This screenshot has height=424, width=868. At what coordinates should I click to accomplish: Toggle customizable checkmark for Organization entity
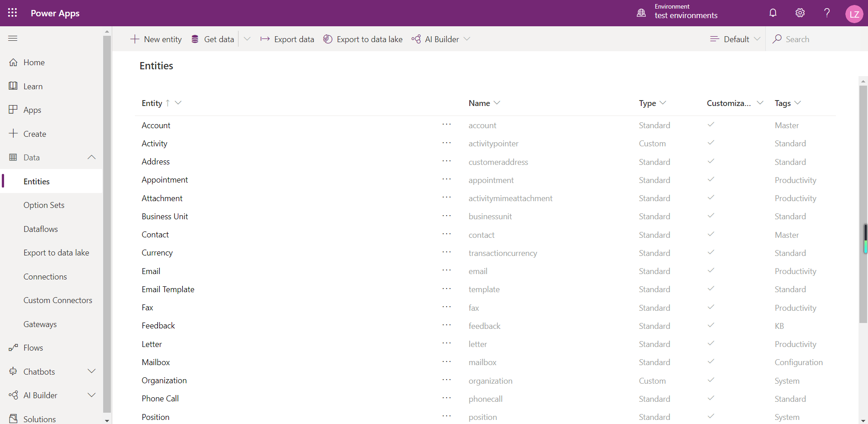tap(710, 380)
